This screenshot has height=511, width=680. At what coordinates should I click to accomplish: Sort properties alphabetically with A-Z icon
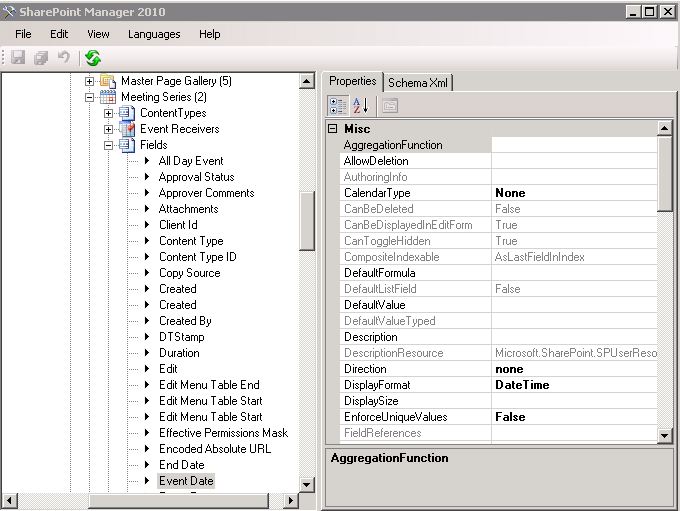[361, 105]
